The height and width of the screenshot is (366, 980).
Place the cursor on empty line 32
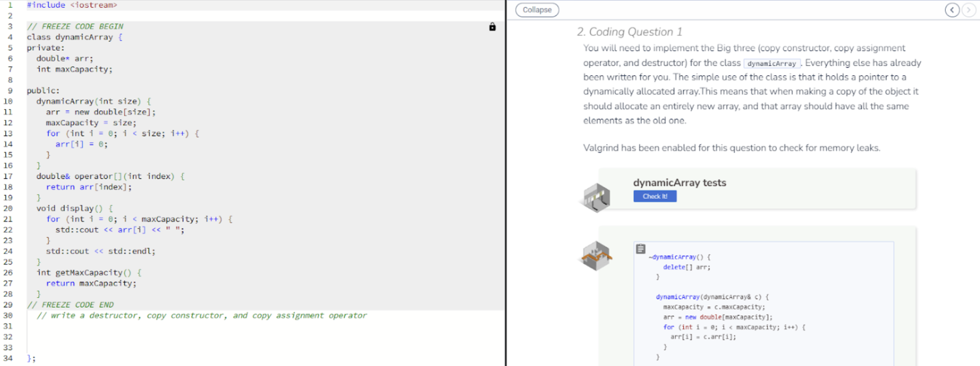pos(265,337)
